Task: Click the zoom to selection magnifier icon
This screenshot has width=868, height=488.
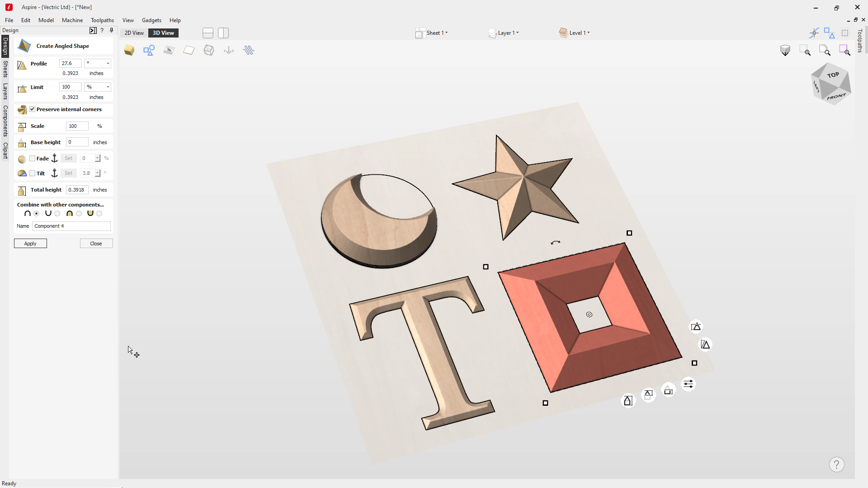Action: 844,50
